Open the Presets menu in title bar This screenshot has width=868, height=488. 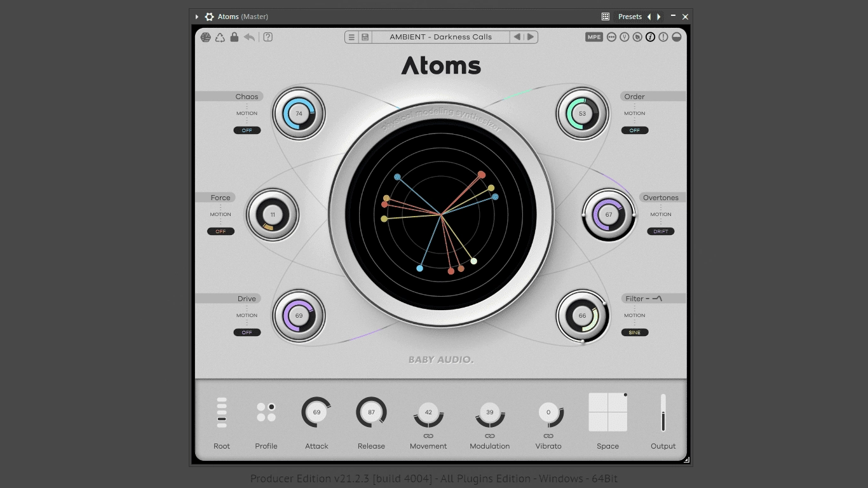630,17
